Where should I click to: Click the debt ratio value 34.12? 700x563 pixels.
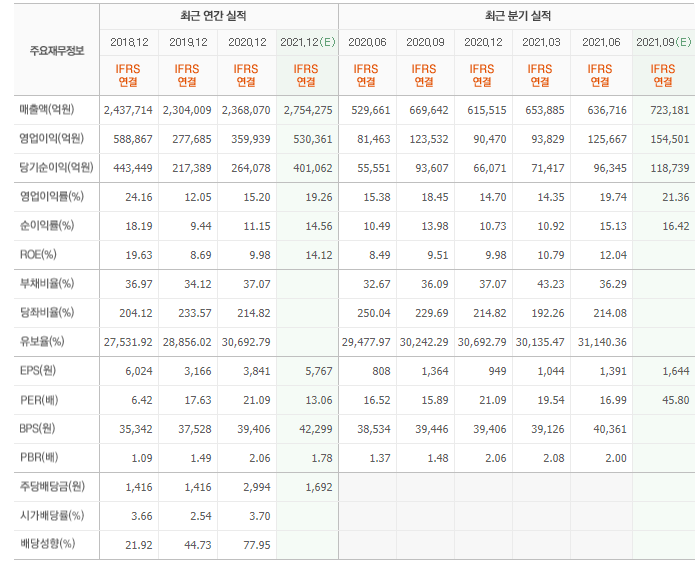[198, 284]
